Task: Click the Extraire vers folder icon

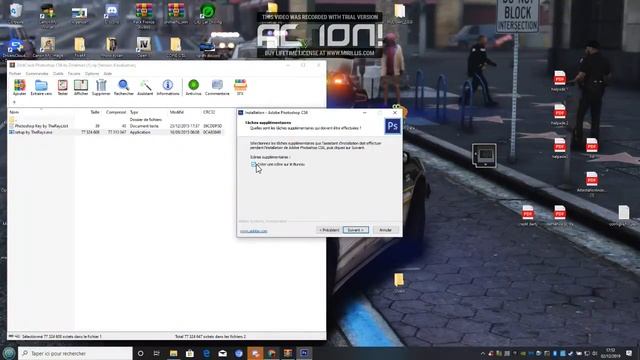Action: click(41, 87)
